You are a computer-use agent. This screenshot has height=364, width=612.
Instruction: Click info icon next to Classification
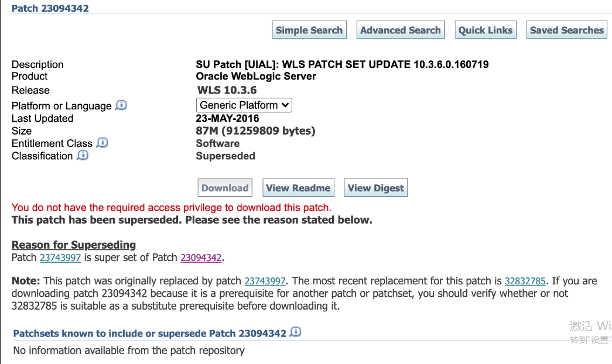coord(83,155)
